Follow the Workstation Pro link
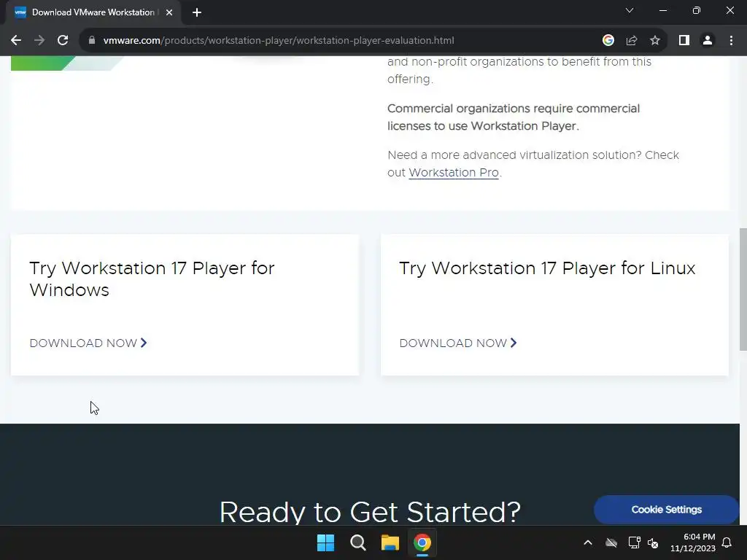 (454, 172)
